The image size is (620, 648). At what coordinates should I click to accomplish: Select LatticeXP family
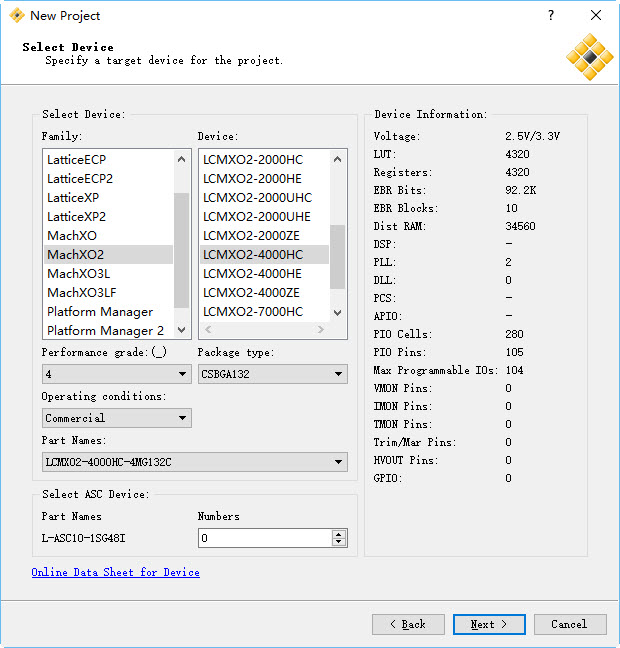coord(108,198)
